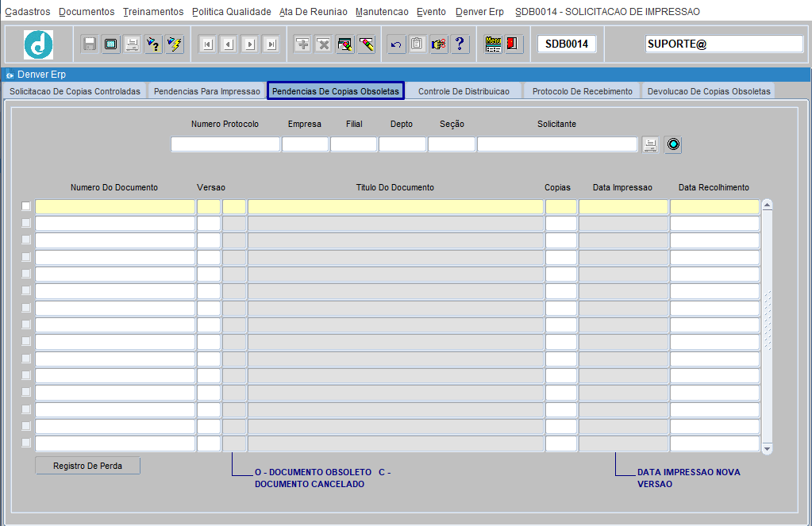Click the red Exit door icon
812x526 pixels.
pyautogui.click(x=513, y=44)
